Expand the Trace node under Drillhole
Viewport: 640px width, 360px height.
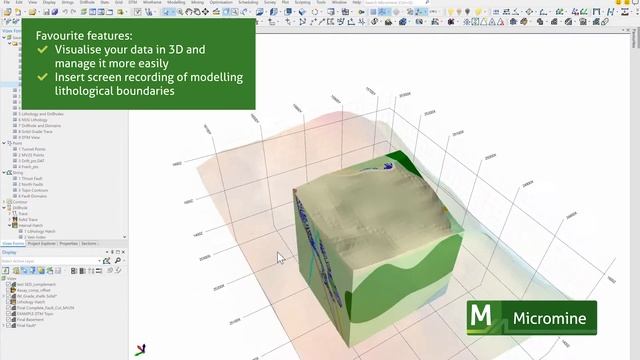point(10,213)
